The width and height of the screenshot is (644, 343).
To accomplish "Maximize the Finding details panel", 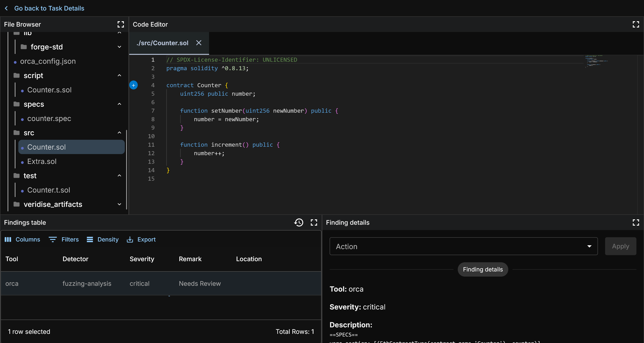I will pos(636,222).
